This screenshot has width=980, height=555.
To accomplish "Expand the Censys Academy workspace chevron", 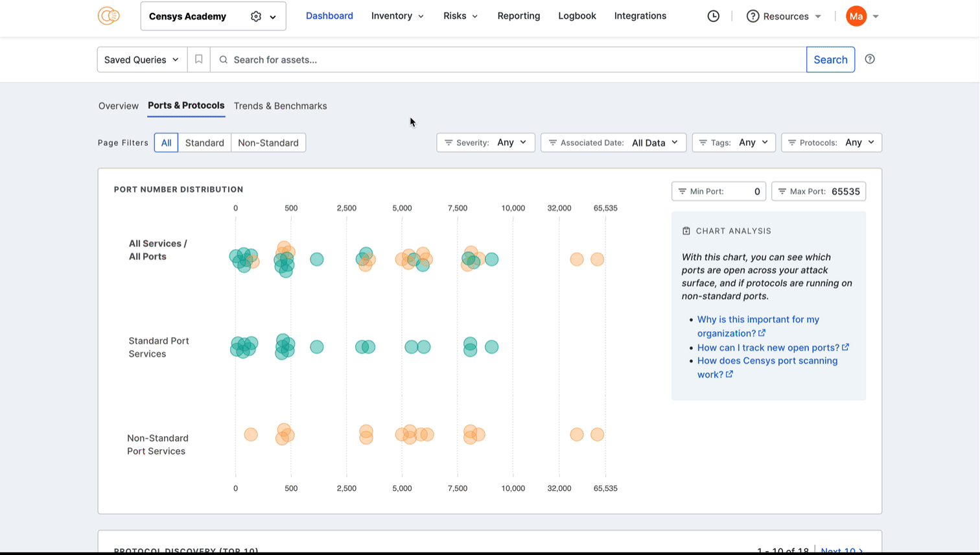I will click(x=273, y=17).
